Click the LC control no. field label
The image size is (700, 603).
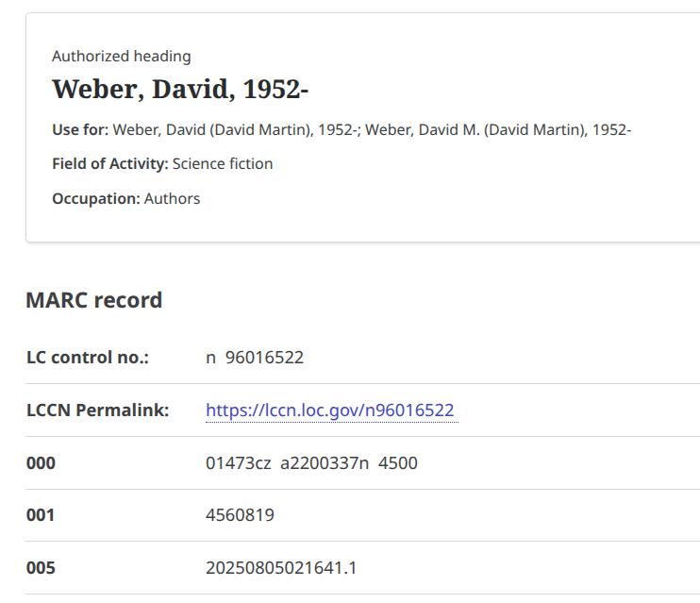click(87, 358)
